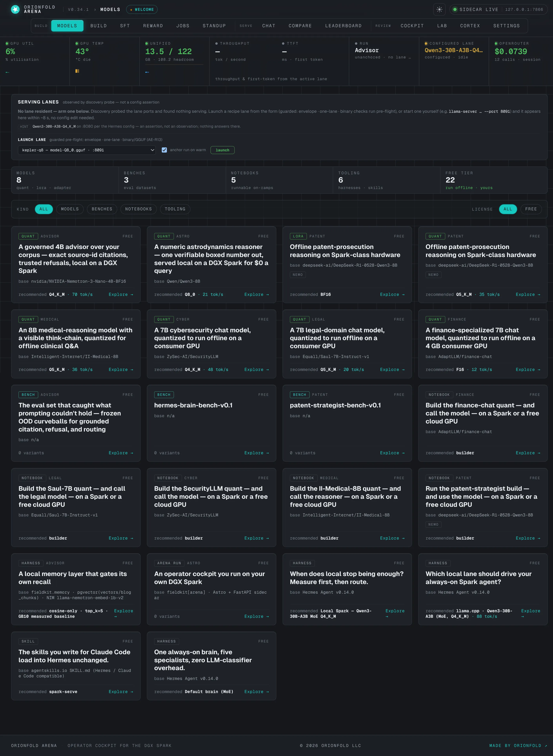Viewport: 553px width, 756px height.
Task: Toggle the light/dark theme sun icon
Action: (x=439, y=9)
